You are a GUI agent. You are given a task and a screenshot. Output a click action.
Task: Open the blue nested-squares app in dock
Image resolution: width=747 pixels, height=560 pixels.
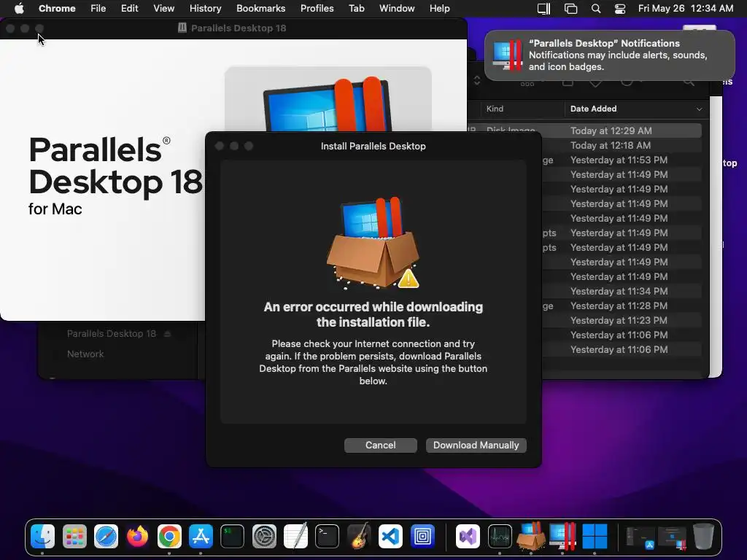tap(422, 536)
